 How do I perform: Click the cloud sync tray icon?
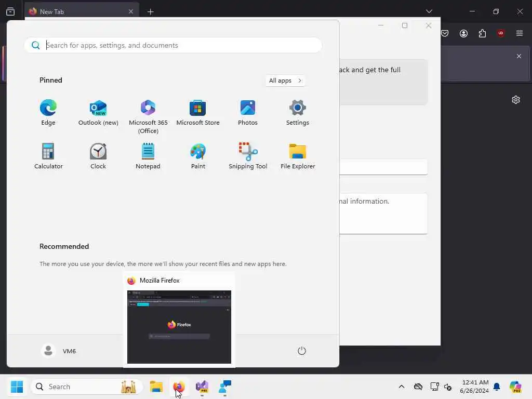coord(418,387)
